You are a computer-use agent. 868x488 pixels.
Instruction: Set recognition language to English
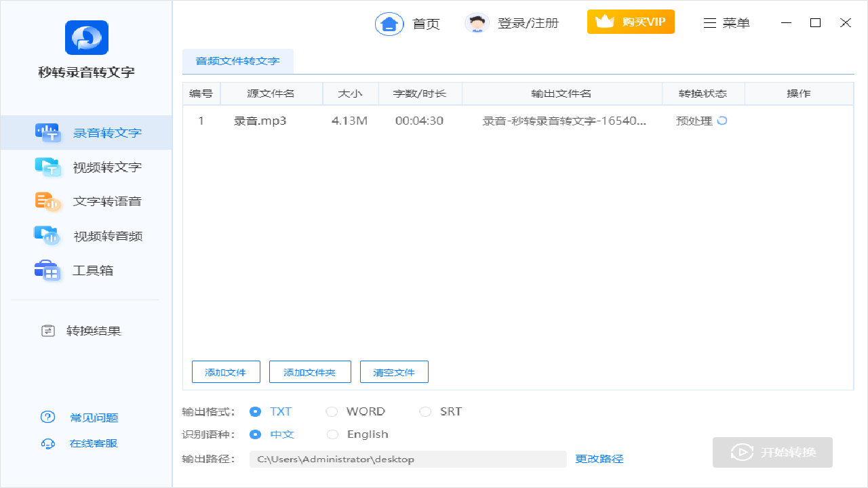click(332, 434)
